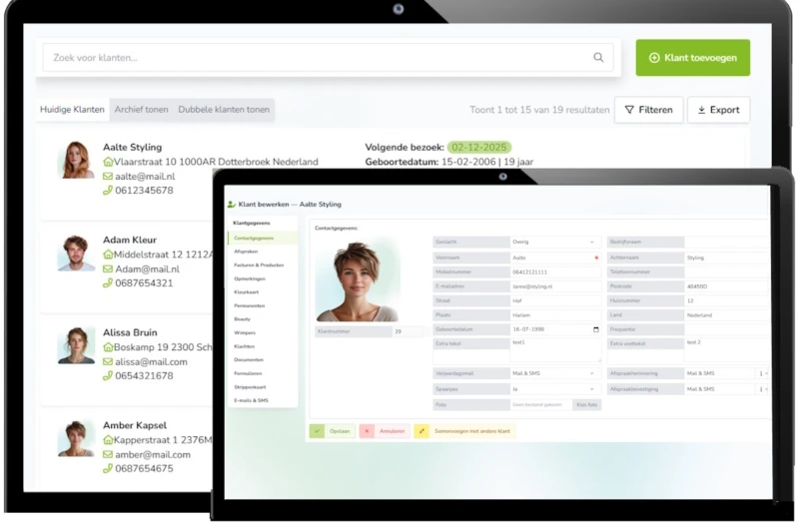Viewport: 799px width, 532px height.
Task: Click the user icon before Klant bewerken title
Action: coord(232,205)
